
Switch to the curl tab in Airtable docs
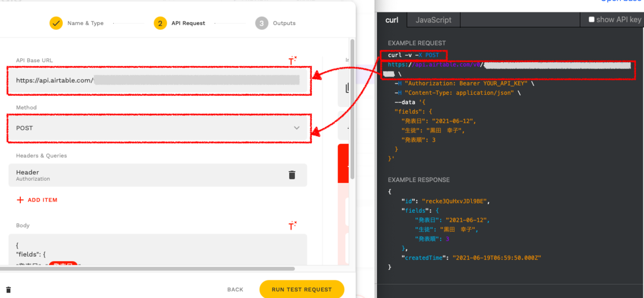(392, 20)
